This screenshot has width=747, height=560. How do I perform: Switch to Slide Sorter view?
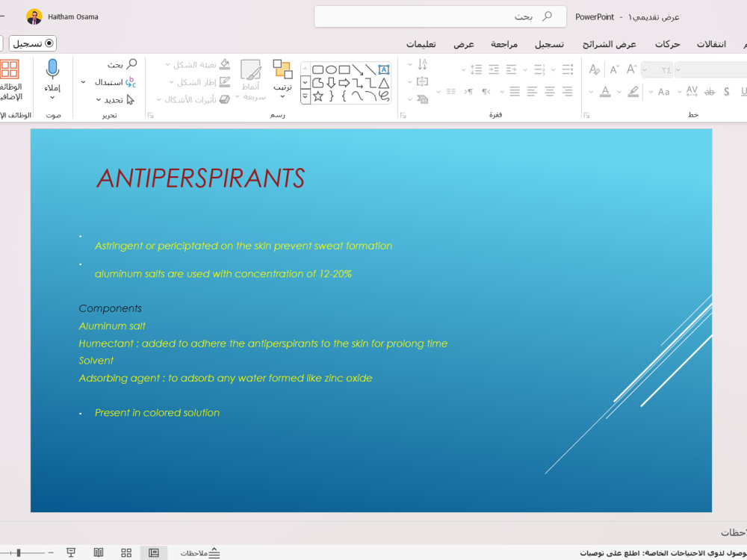click(126, 553)
